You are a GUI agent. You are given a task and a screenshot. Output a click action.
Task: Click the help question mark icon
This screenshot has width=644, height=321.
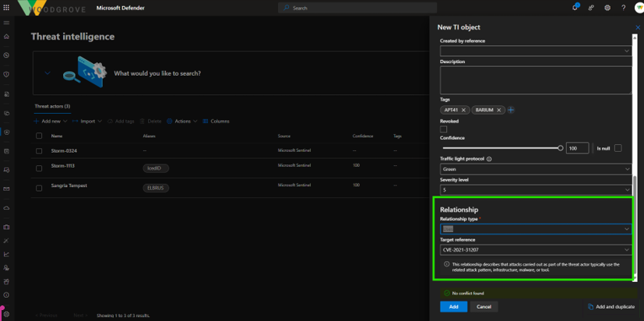point(623,8)
